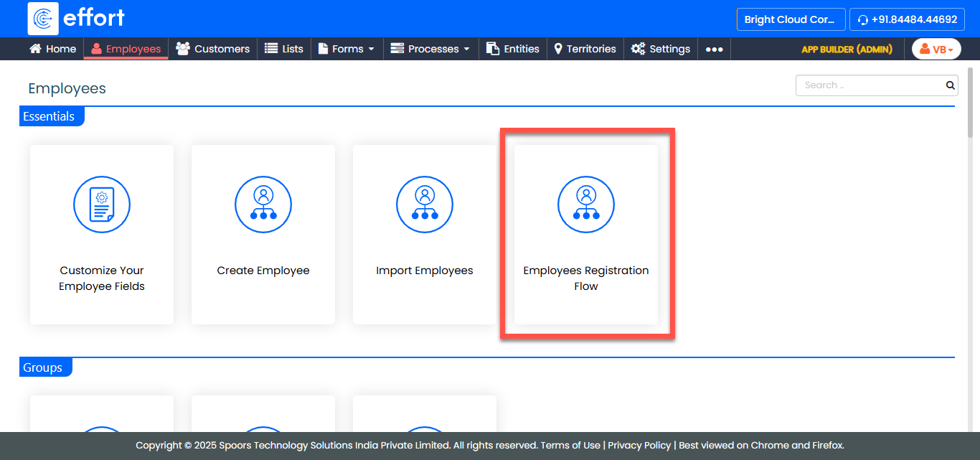This screenshot has width=980, height=460.
Task: Click the effort logo icon
Action: pyautogui.click(x=43, y=19)
